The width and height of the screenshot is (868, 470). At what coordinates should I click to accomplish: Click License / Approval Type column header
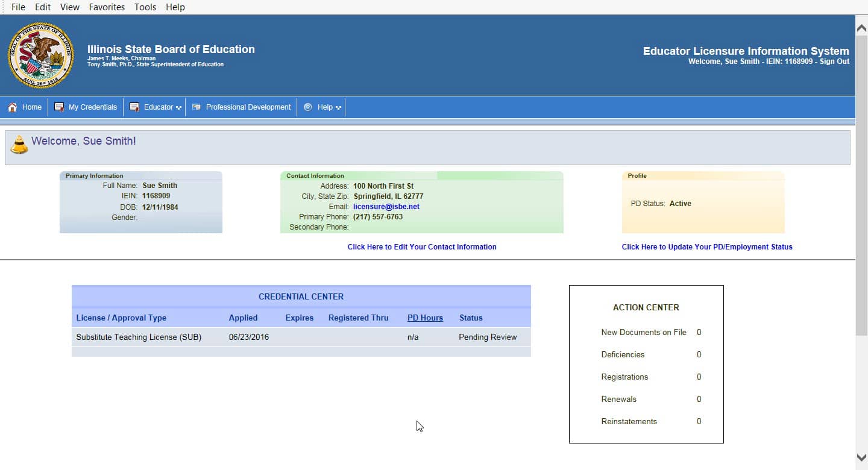(121, 318)
